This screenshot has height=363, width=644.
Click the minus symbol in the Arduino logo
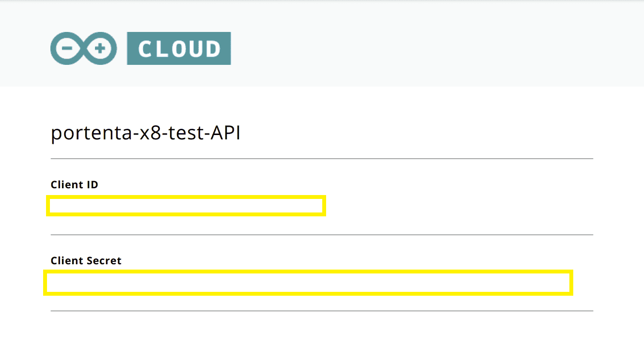[x=66, y=49]
